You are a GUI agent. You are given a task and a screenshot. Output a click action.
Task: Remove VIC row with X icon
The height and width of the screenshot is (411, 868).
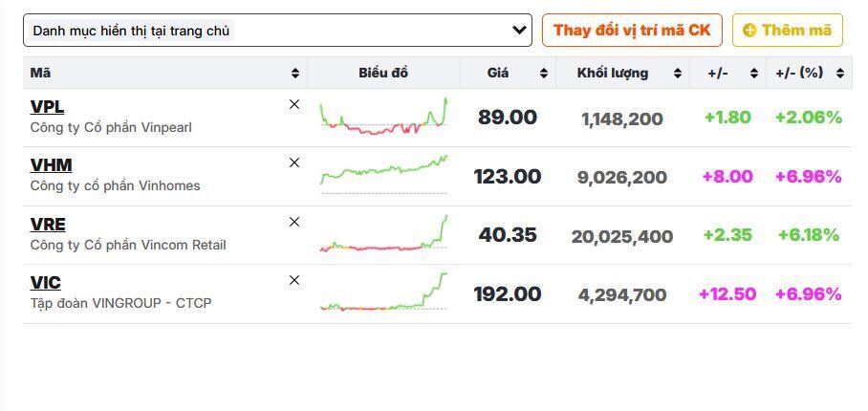[x=294, y=280]
